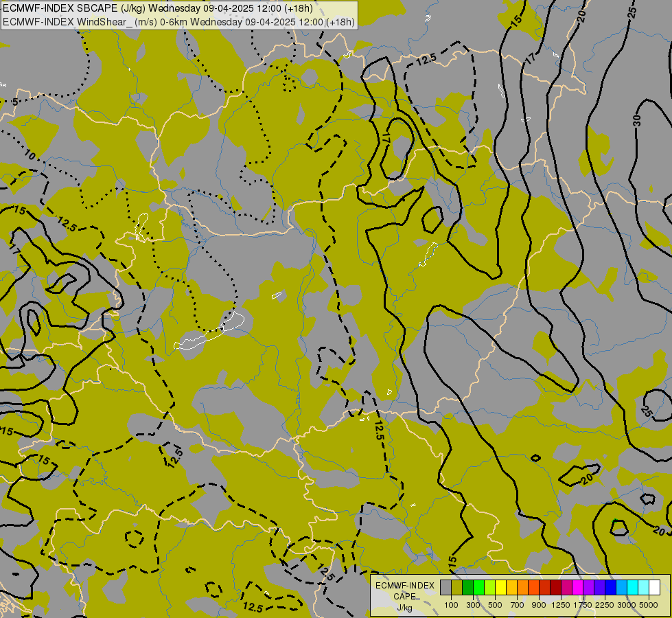Select the pure blue legend swatch

point(611,587)
